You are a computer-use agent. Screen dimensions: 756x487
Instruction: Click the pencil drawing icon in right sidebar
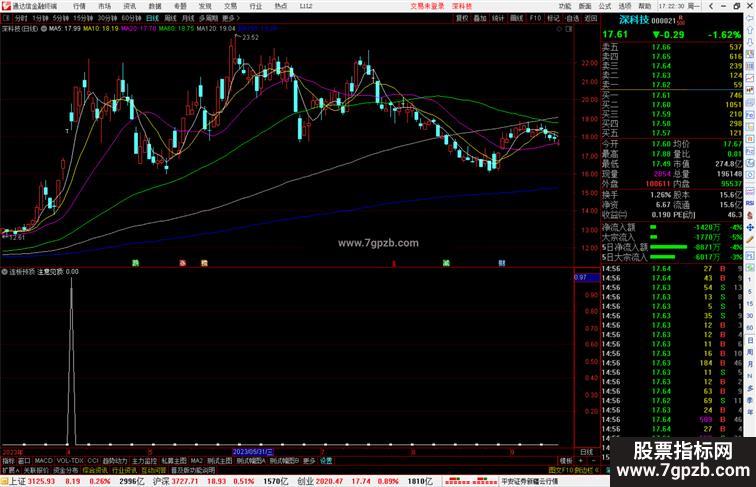point(750,240)
